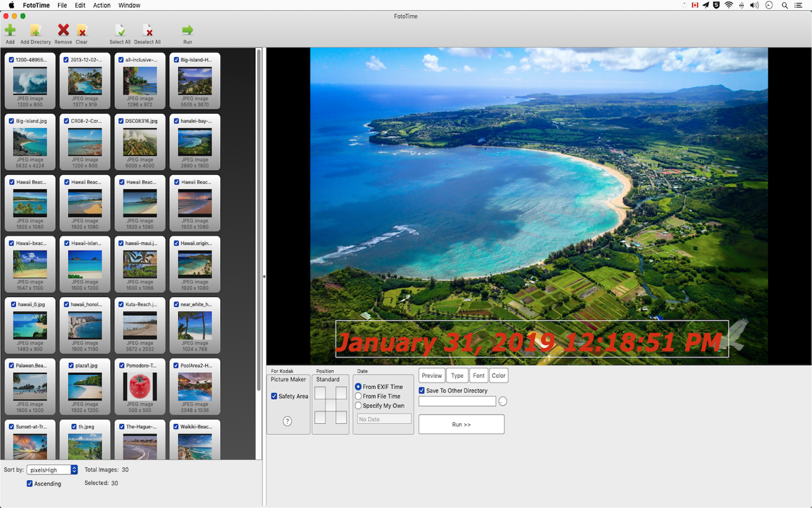Click the Clear list toolbar icon
This screenshot has height=508, width=812.
[x=81, y=30]
